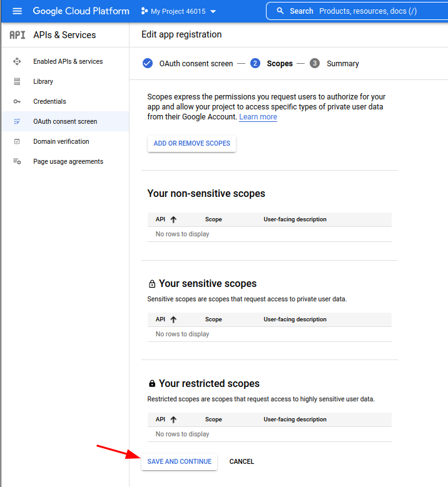This screenshot has width=448, height=487.
Task: Open the hamburger navigation menu
Action: pyautogui.click(x=17, y=11)
